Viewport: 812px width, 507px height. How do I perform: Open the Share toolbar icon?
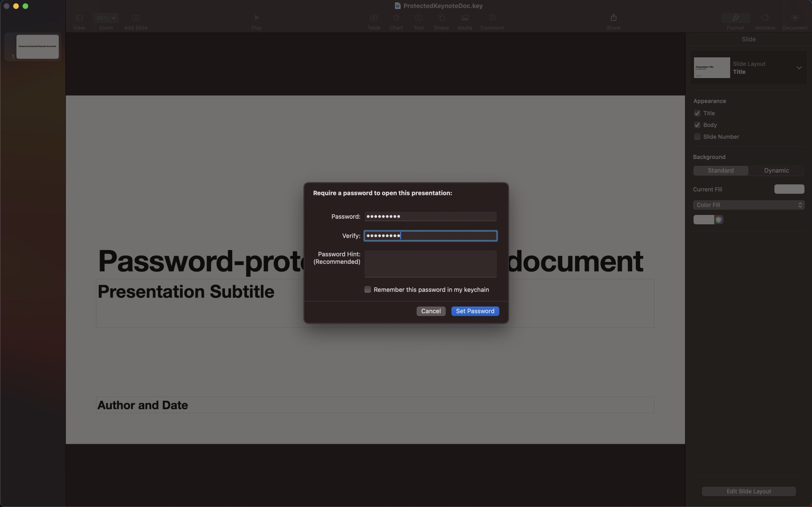(613, 17)
